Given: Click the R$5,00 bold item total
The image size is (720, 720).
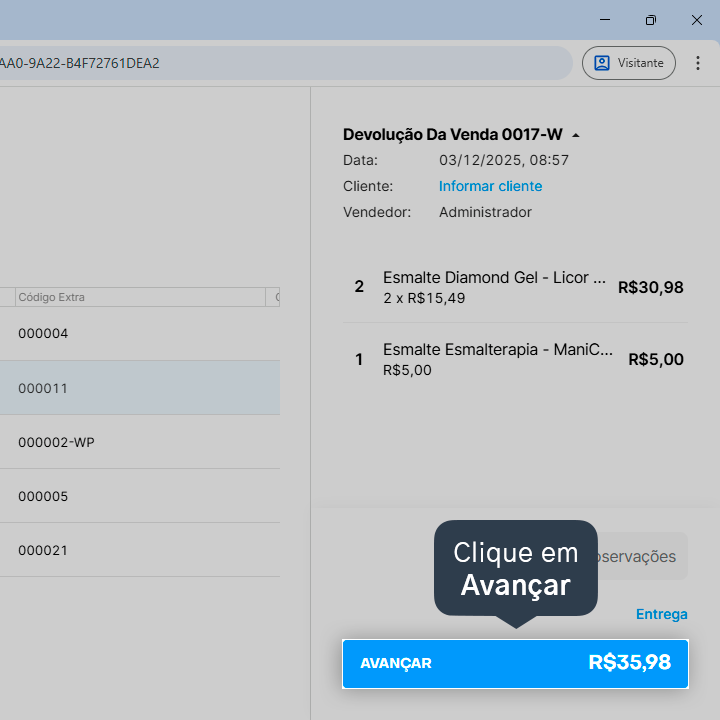Looking at the screenshot, I should (x=656, y=359).
